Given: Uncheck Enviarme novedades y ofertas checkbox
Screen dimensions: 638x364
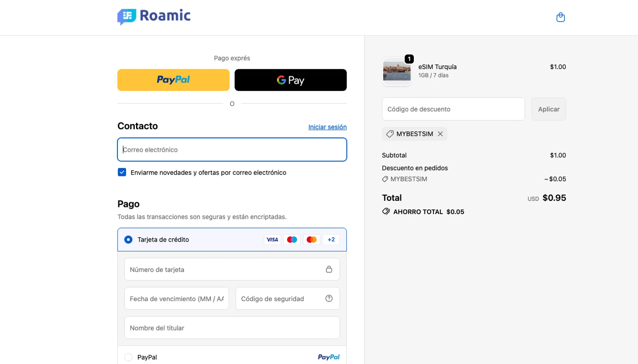Looking at the screenshot, I should [122, 172].
